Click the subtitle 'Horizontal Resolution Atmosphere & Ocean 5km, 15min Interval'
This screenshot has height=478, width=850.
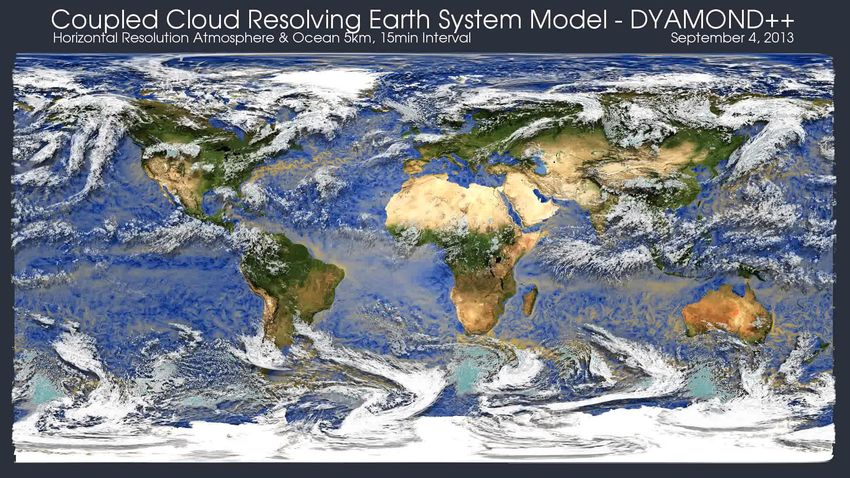pos(262,38)
